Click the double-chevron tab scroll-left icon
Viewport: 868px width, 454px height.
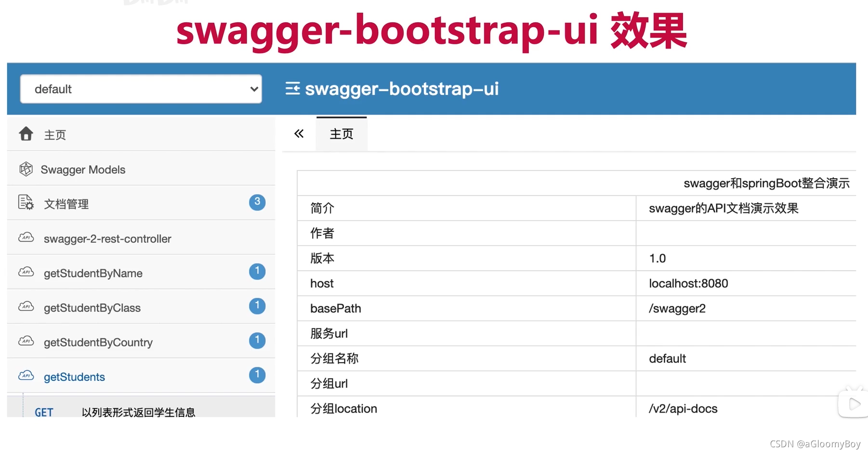[299, 134]
